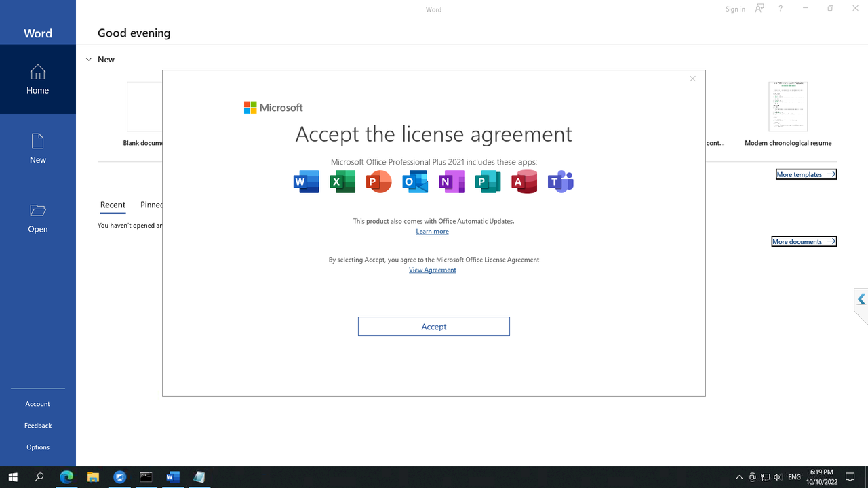
Task: Open the Windows Start menu
Action: click(x=13, y=477)
